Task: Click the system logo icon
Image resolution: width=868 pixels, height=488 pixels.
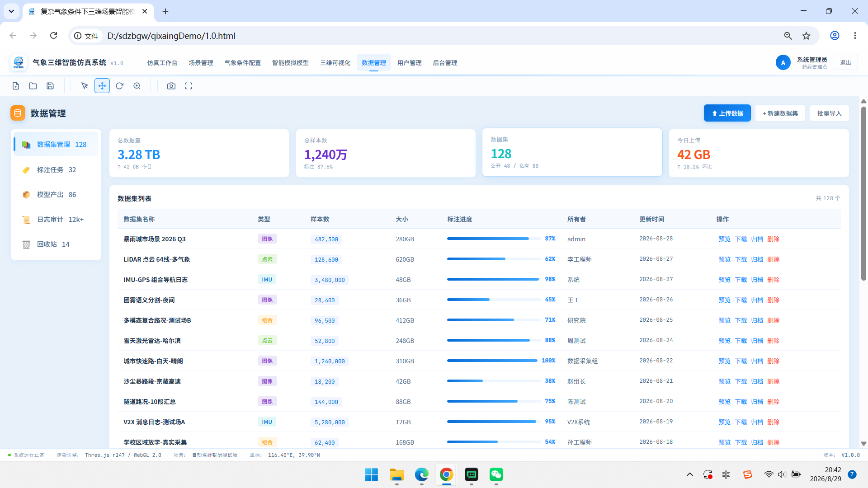Action: pyautogui.click(x=19, y=62)
